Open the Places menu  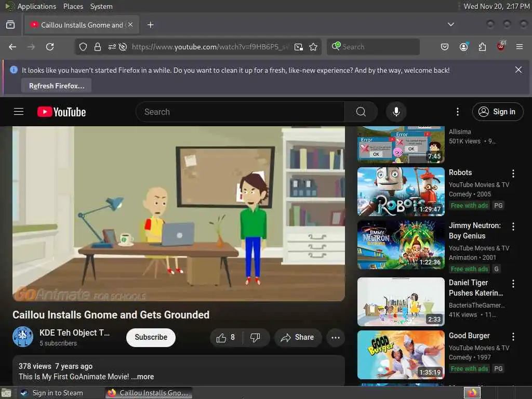click(x=73, y=6)
